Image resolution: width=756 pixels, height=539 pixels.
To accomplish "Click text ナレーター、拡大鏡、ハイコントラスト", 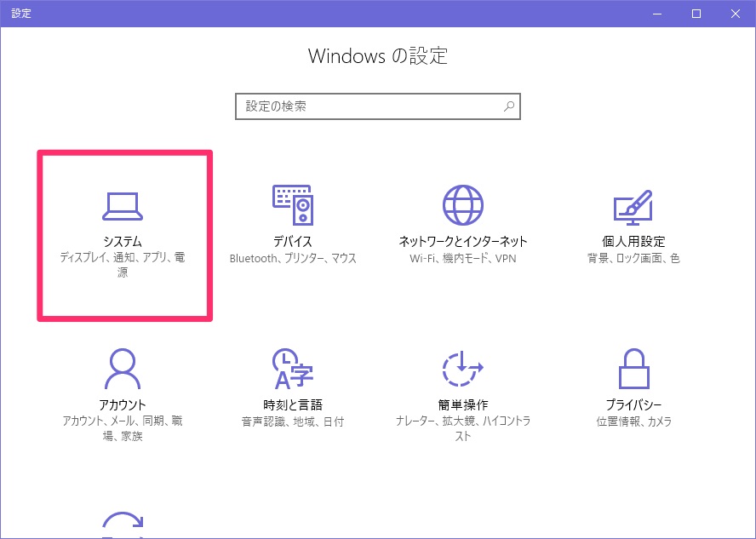I will click(x=463, y=428).
